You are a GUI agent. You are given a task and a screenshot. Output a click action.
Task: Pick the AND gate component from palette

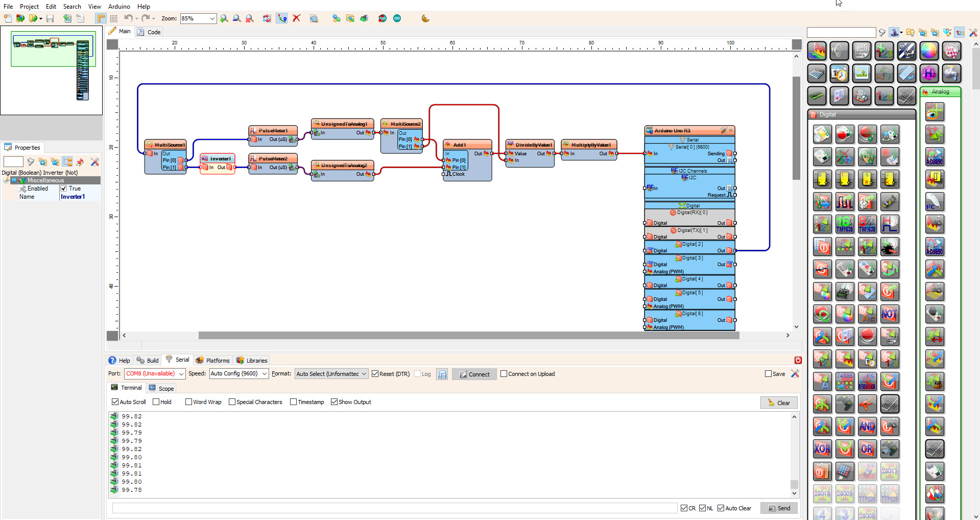[x=867, y=427]
